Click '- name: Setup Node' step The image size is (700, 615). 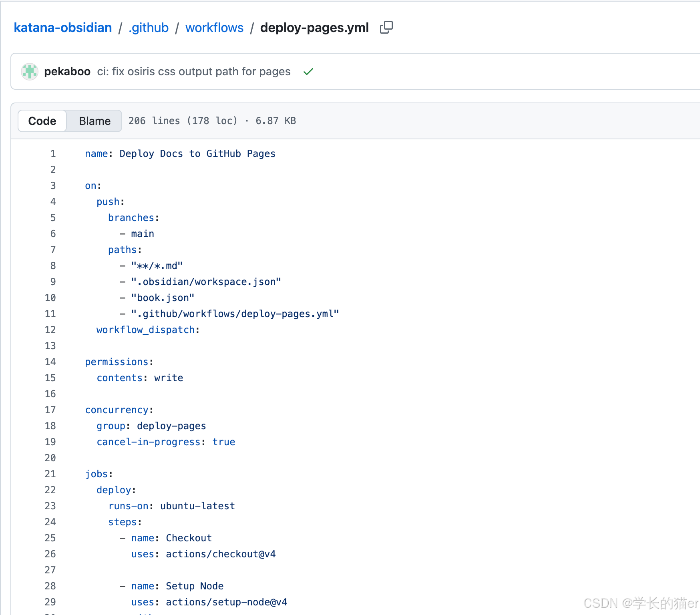171,586
